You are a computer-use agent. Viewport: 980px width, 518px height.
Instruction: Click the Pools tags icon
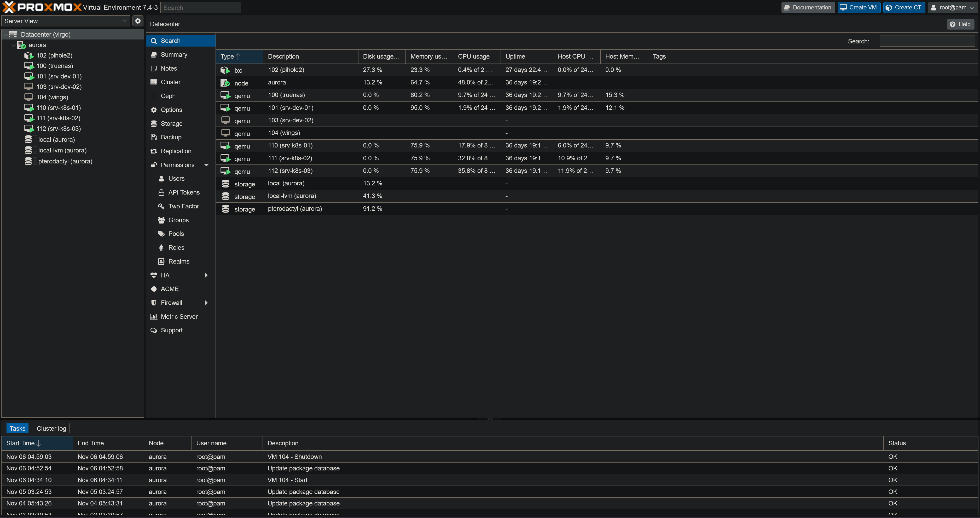[161, 234]
